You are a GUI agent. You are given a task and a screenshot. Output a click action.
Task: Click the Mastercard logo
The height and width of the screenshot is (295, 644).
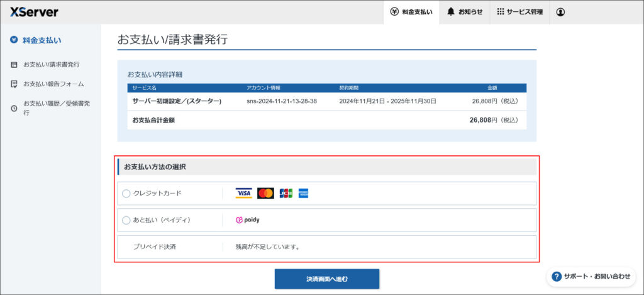click(x=266, y=193)
